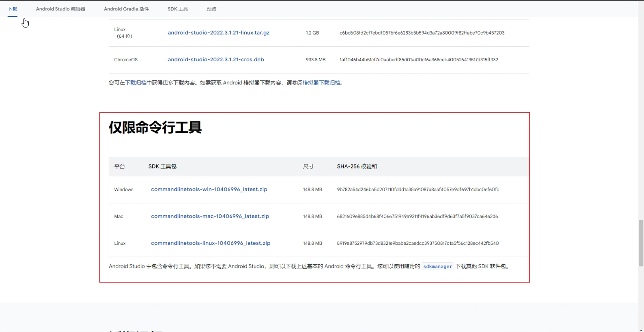
Task: Click the Linux command line tools 148.8 MB size
Action: tap(313, 243)
